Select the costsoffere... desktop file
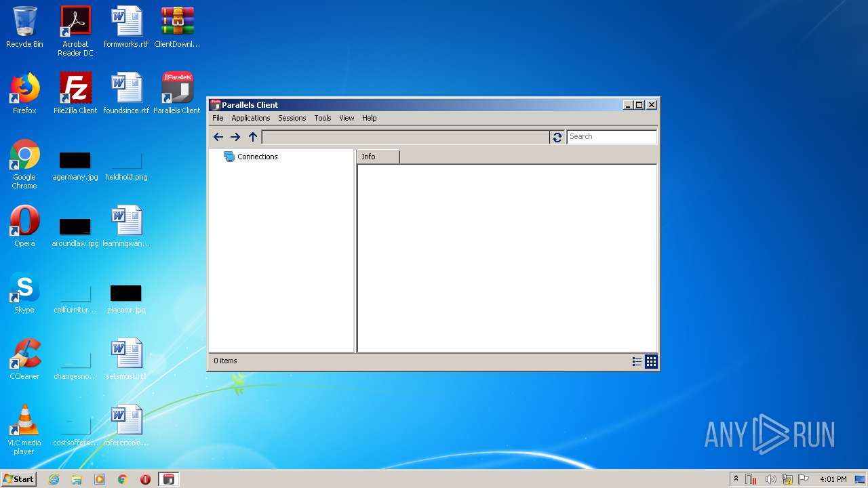Screen dimensions: 868x488 [75, 431]
